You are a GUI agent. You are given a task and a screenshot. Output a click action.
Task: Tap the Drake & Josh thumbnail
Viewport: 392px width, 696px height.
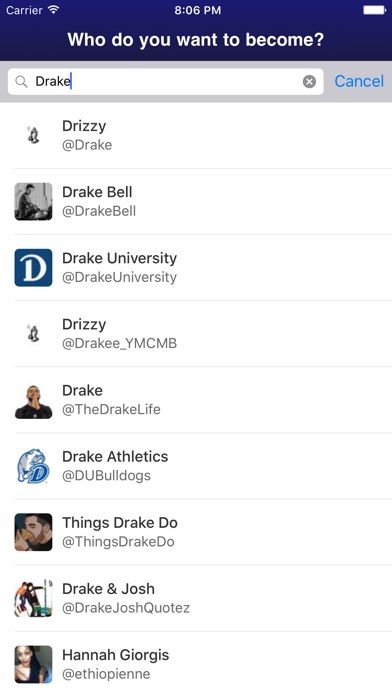[33, 598]
